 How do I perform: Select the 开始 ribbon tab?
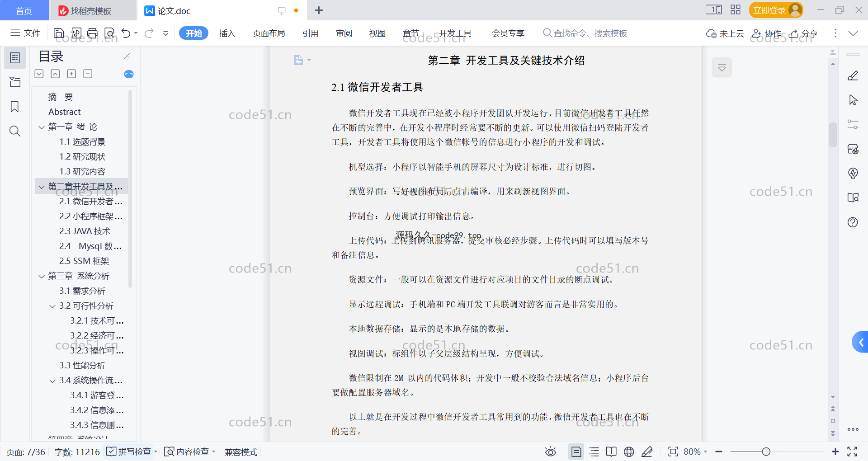193,33
